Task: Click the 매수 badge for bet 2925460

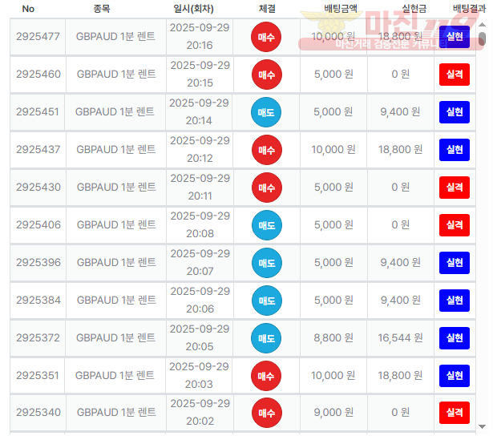Action: click(x=267, y=75)
